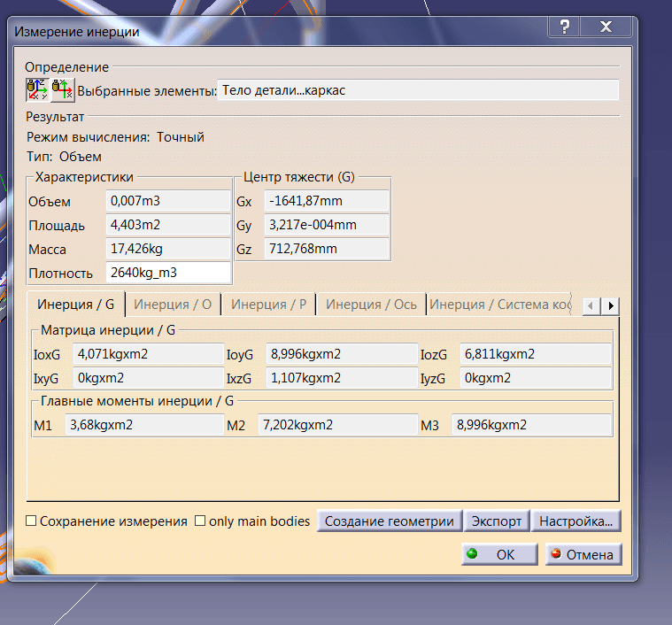Enable the Сохранение измерения checkbox
672x625 pixels.
31,521
